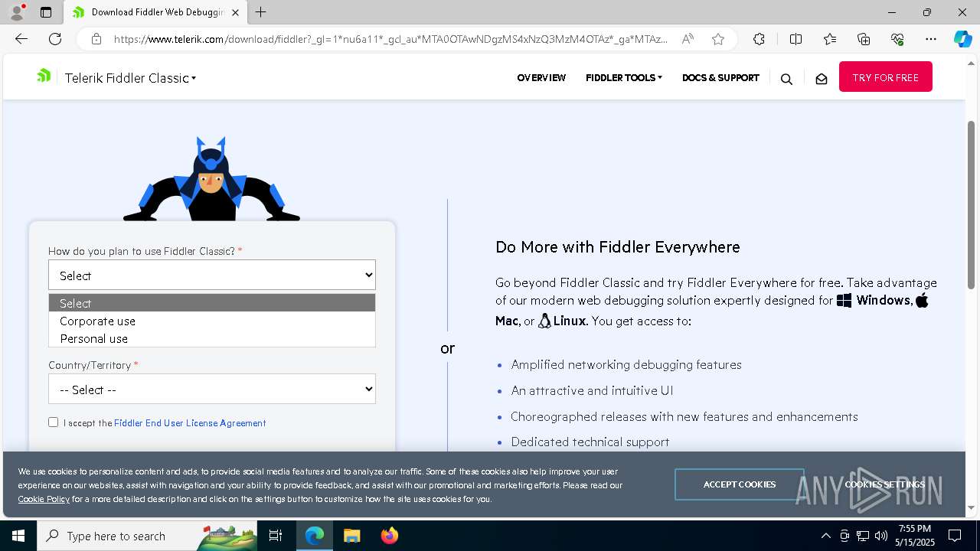This screenshot has width=980, height=551.
Task: Choose Corporate use option
Action: [212, 321]
